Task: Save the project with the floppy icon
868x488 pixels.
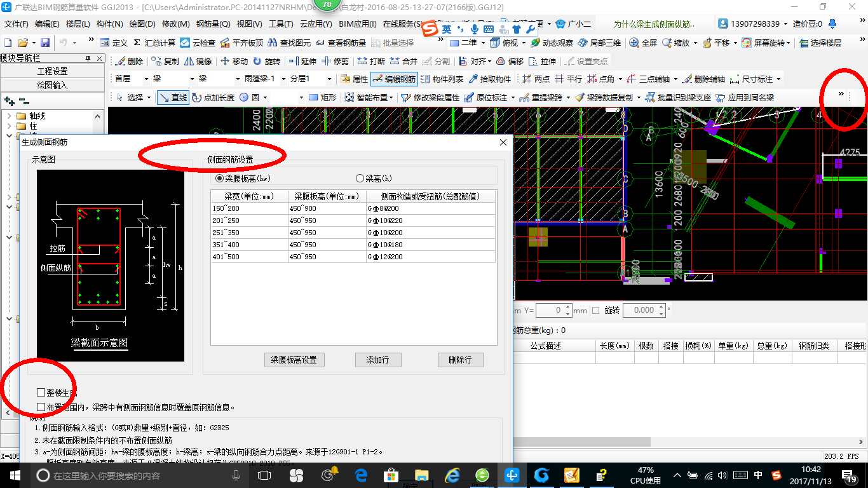Action: point(45,43)
